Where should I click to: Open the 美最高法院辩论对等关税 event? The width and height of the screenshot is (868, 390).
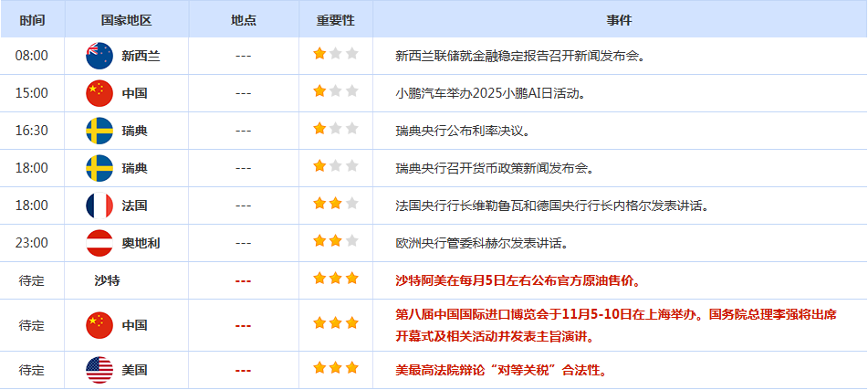pos(501,370)
